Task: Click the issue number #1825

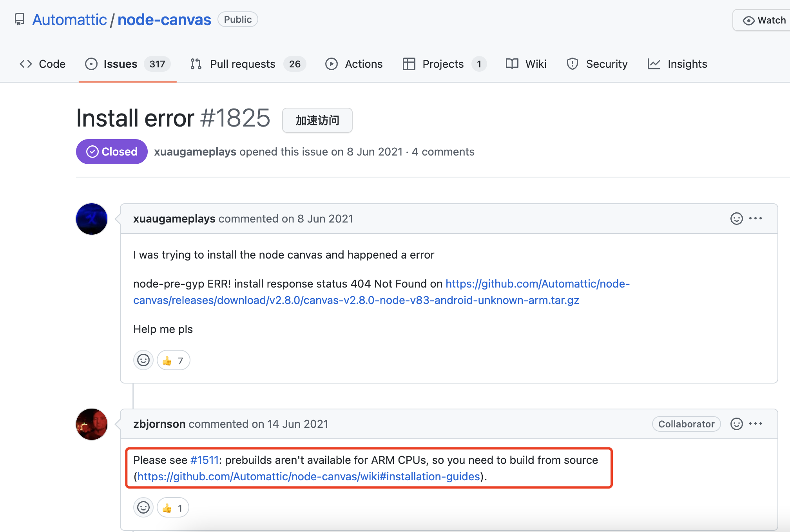Action: point(235,118)
